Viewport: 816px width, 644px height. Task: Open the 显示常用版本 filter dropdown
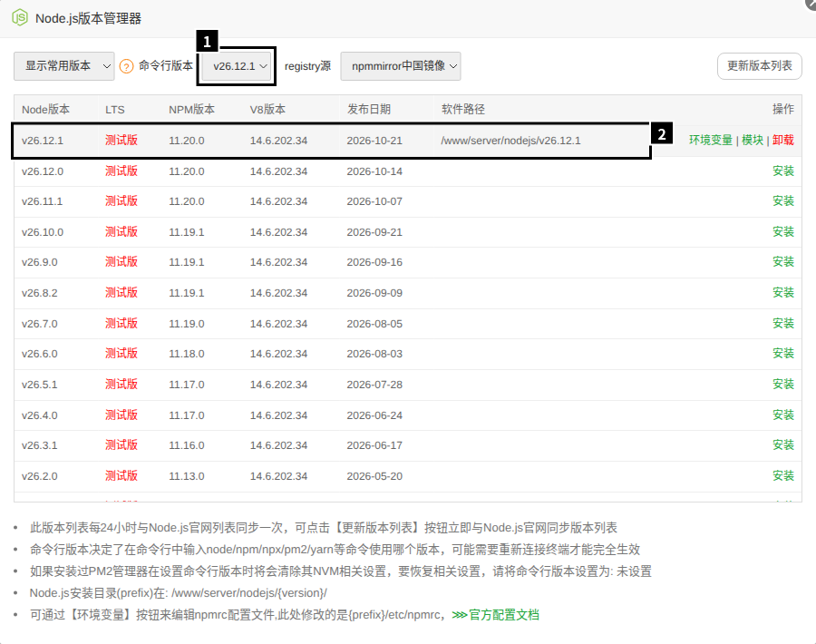(x=64, y=66)
